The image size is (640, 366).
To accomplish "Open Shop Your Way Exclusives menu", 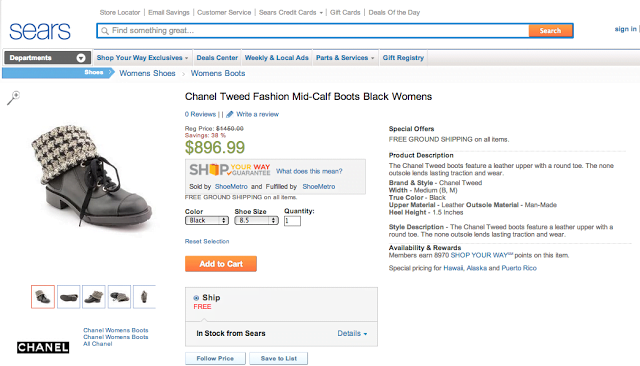I will click(142, 58).
